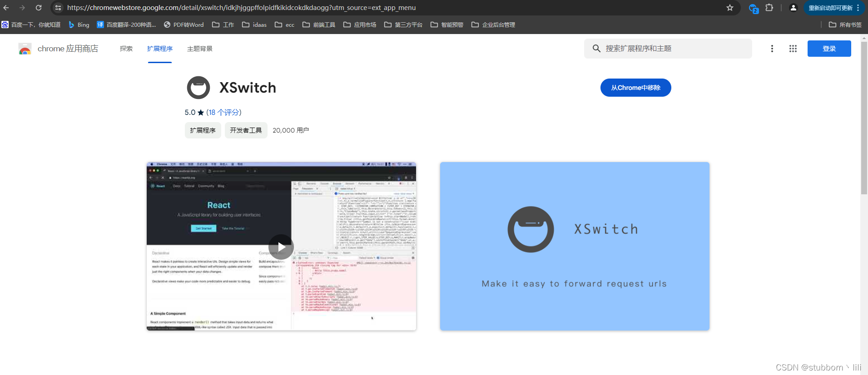The height and width of the screenshot is (375, 868).
Task: Click the 登录 sign-in button
Action: [829, 49]
